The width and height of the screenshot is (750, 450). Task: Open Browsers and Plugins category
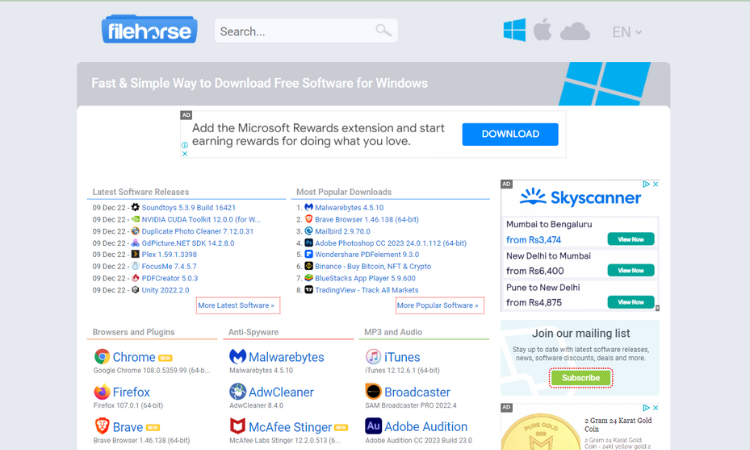click(133, 332)
